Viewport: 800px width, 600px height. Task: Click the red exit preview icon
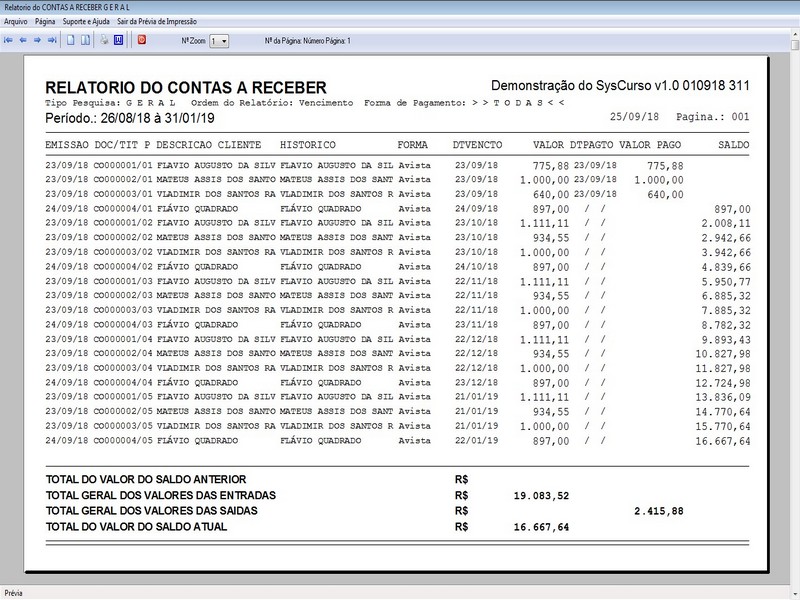[142, 40]
